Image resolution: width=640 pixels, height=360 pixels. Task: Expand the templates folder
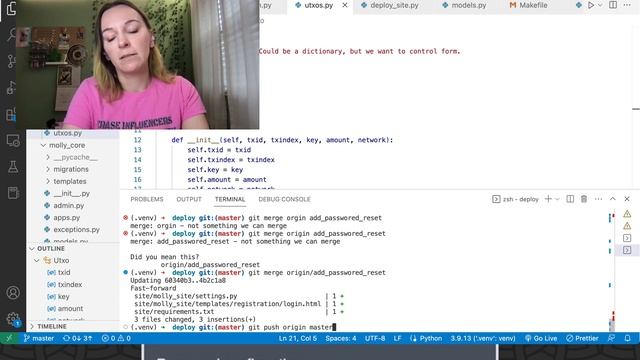tap(73, 181)
